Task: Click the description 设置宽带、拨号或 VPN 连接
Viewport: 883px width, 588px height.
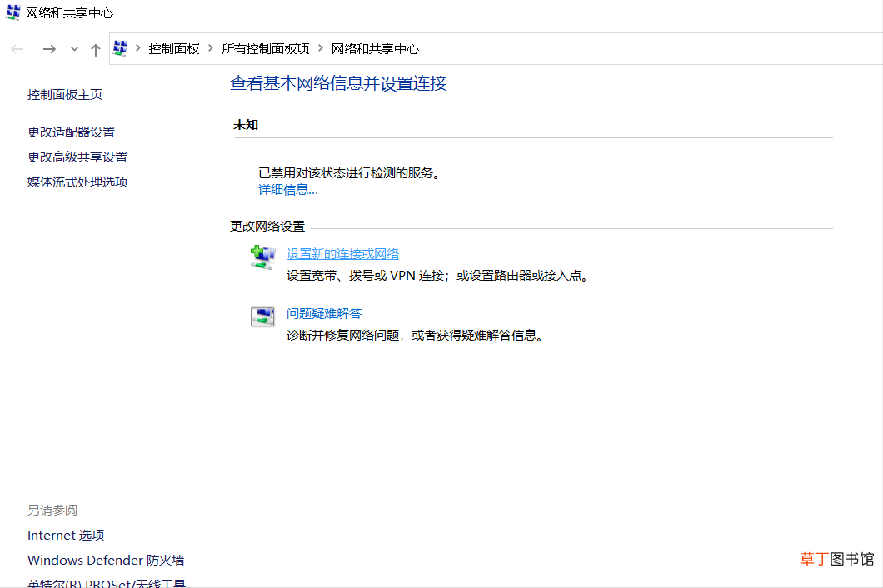Action: tap(367, 276)
